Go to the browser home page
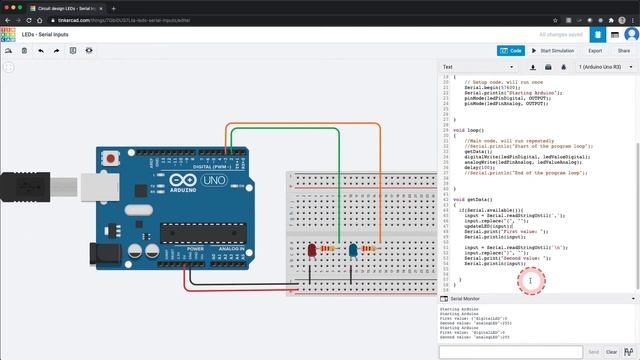The height and width of the screenshot is (360, 640). point(40,20)
